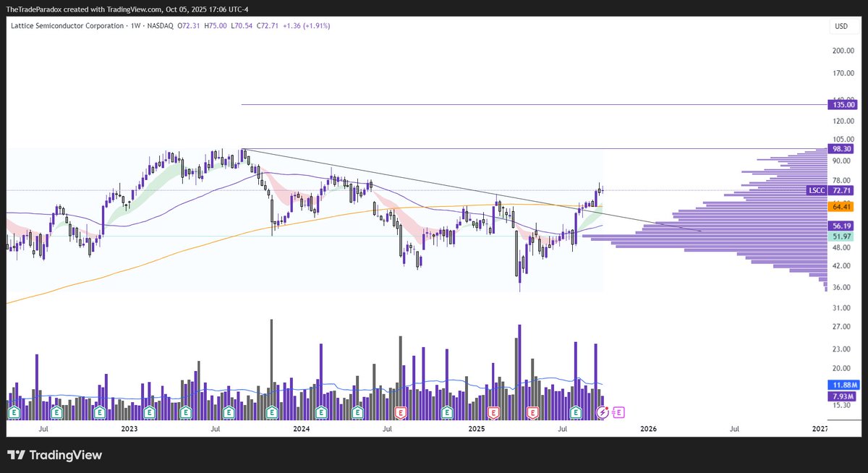Open the red earnings marker of August 2024
Viewport: 868px width, 473px height.
pos(399,413)
